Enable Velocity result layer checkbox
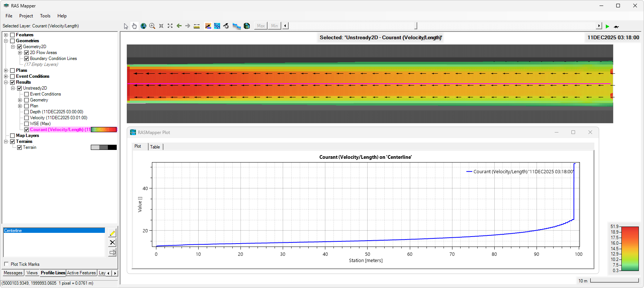The height and width of the screenshot is (288, 644). point(26,118)
